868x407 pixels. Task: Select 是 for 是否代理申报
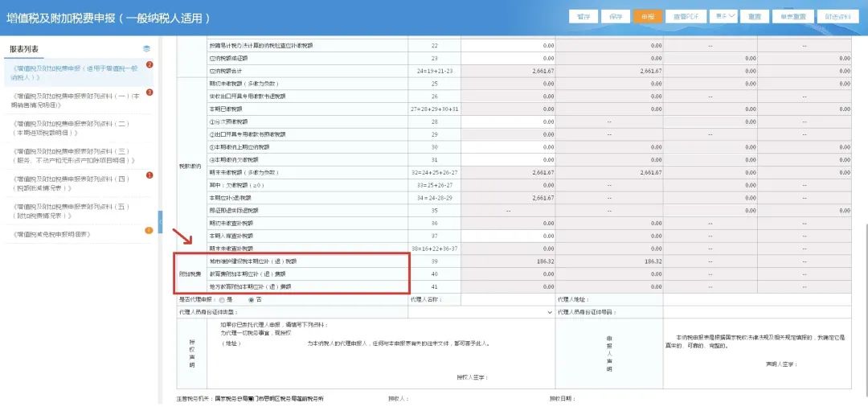[x=222, y=299]
